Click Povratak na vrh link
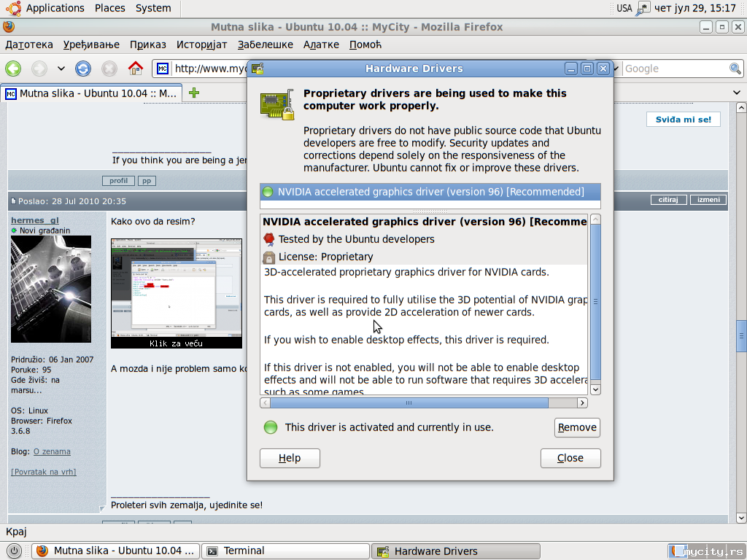 pyautogui.click(x=43, y=472)
